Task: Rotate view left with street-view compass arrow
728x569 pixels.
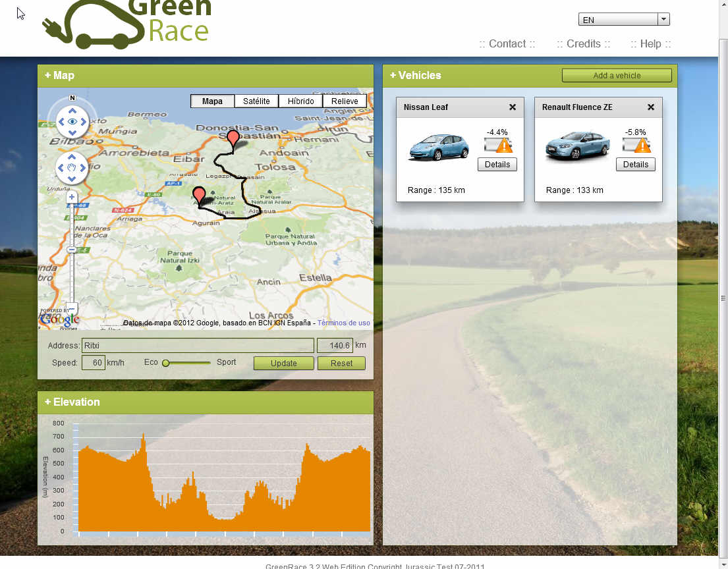Action: click(61, 122)
